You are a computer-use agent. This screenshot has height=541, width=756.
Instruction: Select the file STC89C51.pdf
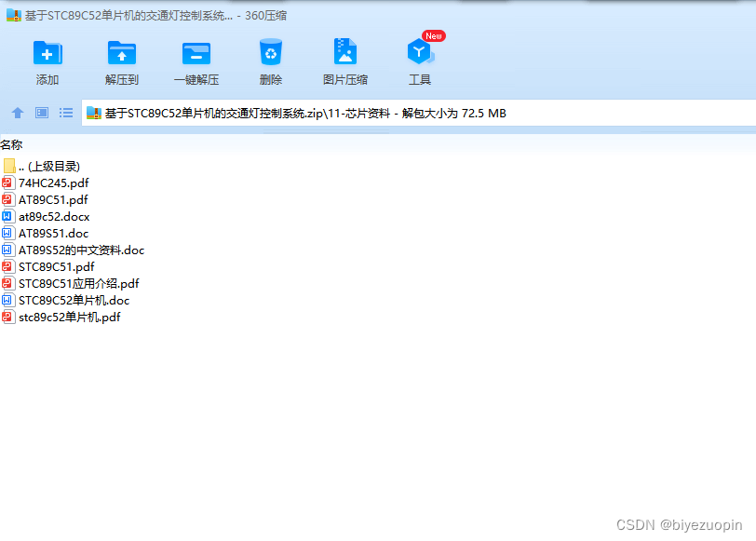pyautogui.click(x=57, y=266)
